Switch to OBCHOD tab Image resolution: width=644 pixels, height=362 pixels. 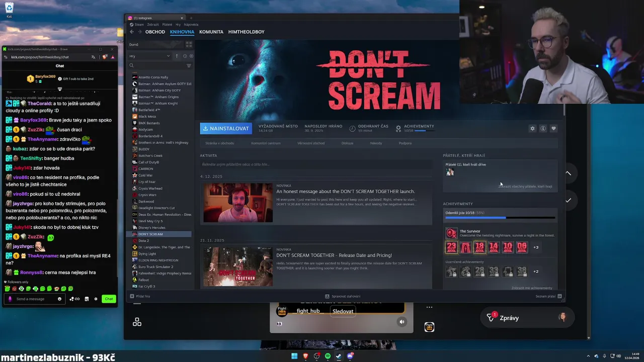[155, 32]
